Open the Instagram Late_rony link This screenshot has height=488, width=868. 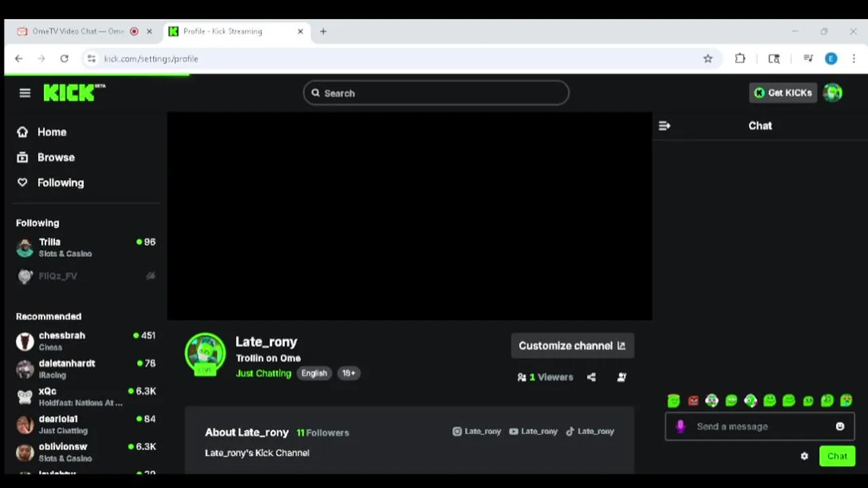477,431
